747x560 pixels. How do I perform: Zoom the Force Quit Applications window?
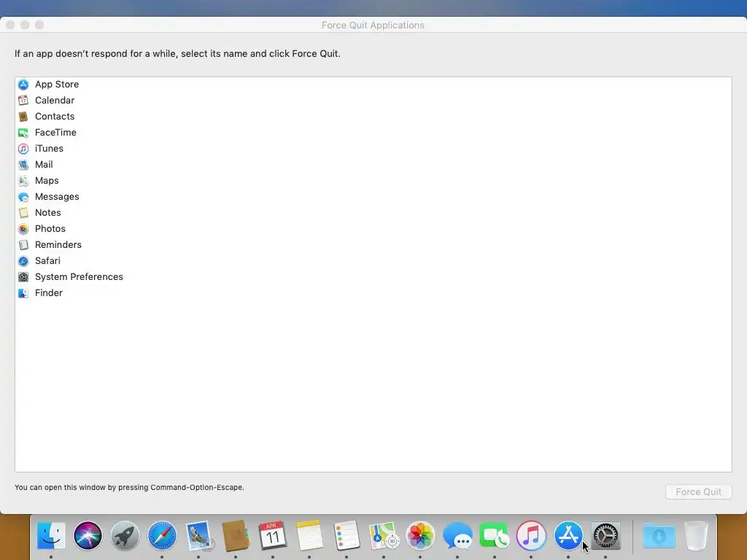tap(39, 25)
